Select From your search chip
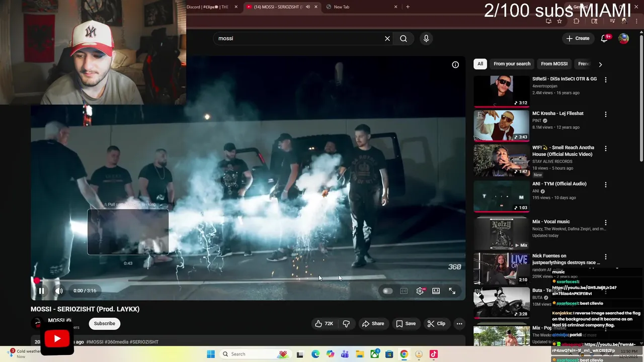 pos(512,64)
